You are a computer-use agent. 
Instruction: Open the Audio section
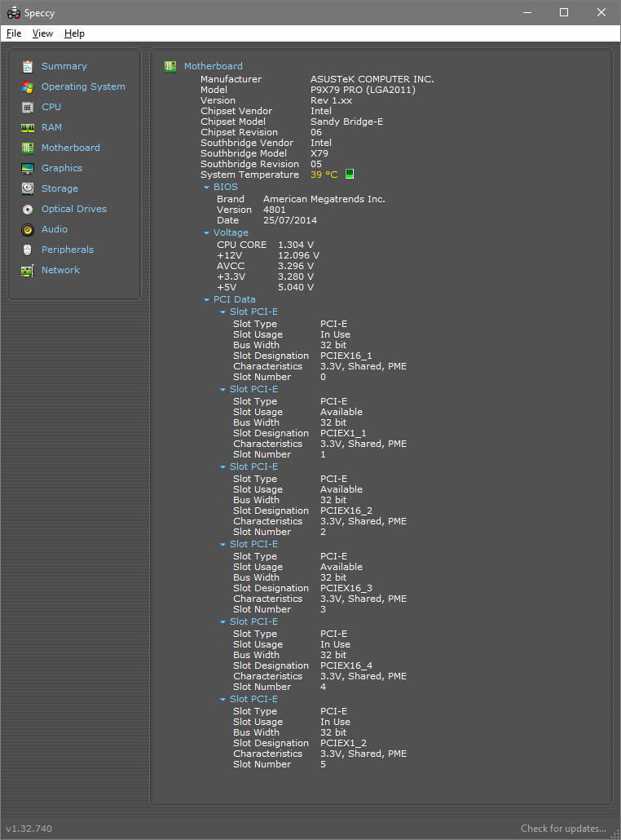pyautogui.click(x=55, y=229)
